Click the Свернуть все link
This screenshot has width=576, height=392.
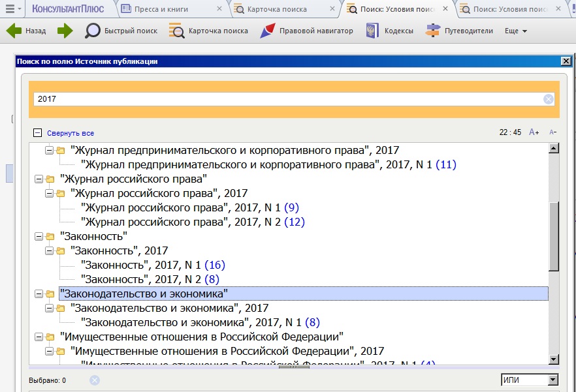tap(70, 133)
